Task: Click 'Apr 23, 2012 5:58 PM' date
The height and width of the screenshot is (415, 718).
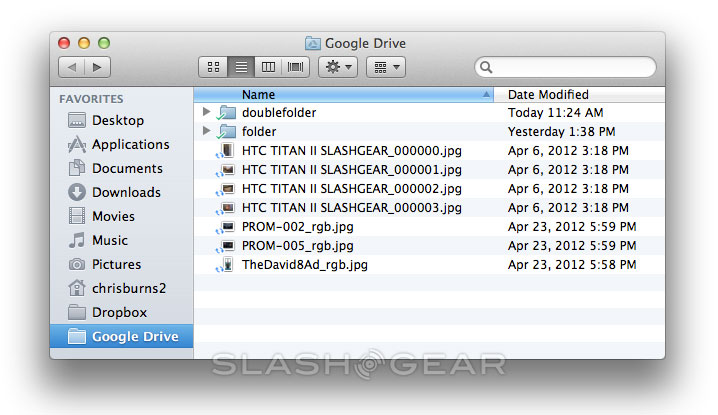Action: click(572, 265)
